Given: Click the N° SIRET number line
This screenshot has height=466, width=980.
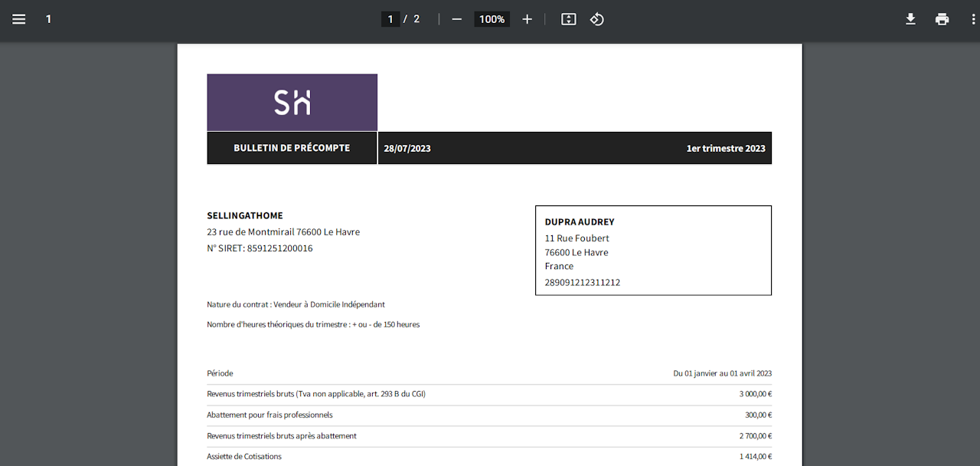Looking at the screenshot, I should tap(260, 248).
